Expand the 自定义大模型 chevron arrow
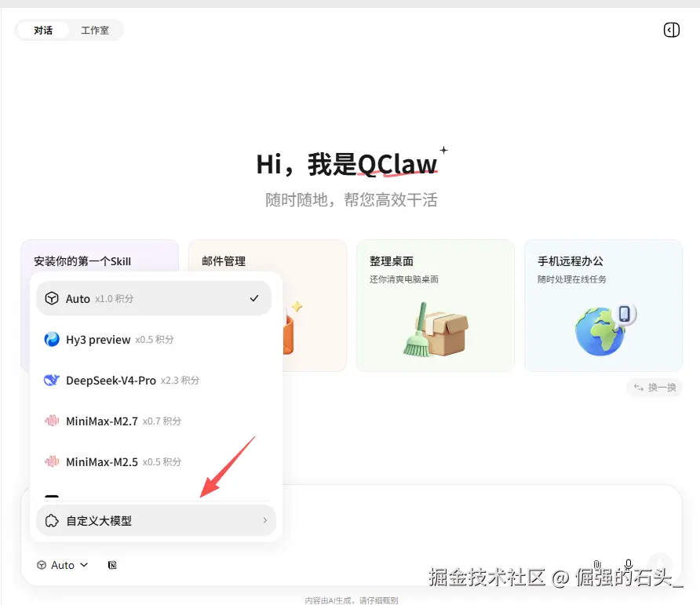The image size is (700, 605). [264, 520]
